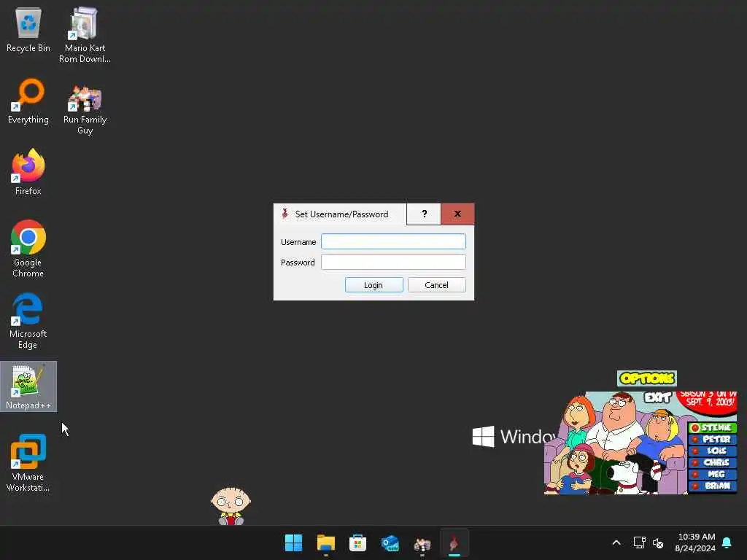Open Outlook from the taskbar
Screen dimensions: 747x560
(390, 543)
